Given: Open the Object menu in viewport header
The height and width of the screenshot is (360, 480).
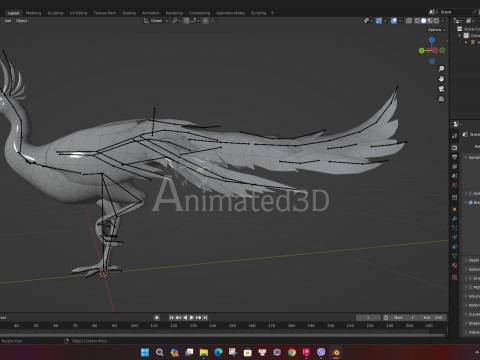Looking at the screenshot, I should coord(21,21).
